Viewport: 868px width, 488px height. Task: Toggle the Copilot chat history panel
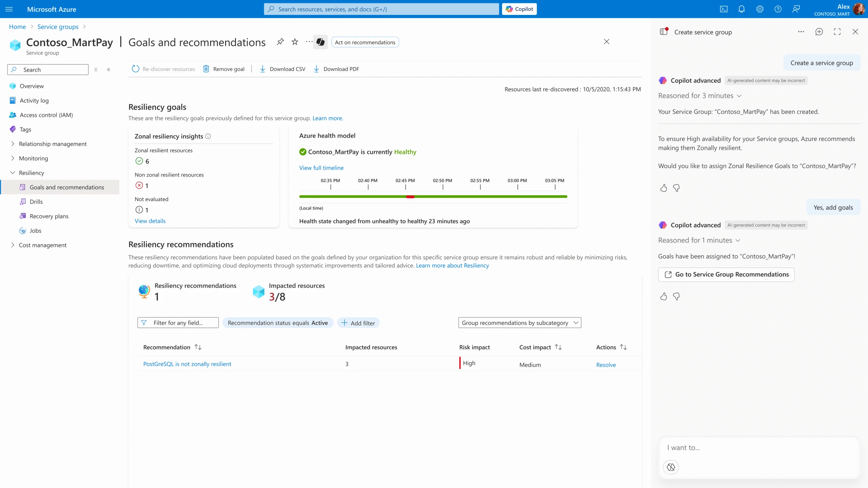[x=664, y=32]
